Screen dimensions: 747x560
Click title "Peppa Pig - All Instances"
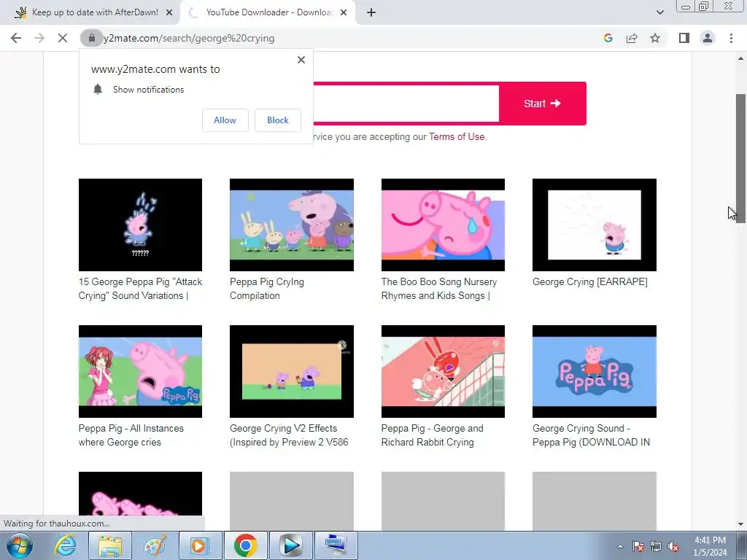[x=131, y=435]
